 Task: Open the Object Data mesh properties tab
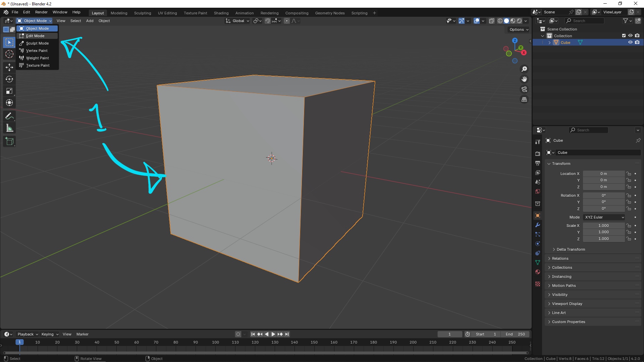coord(538,262)
